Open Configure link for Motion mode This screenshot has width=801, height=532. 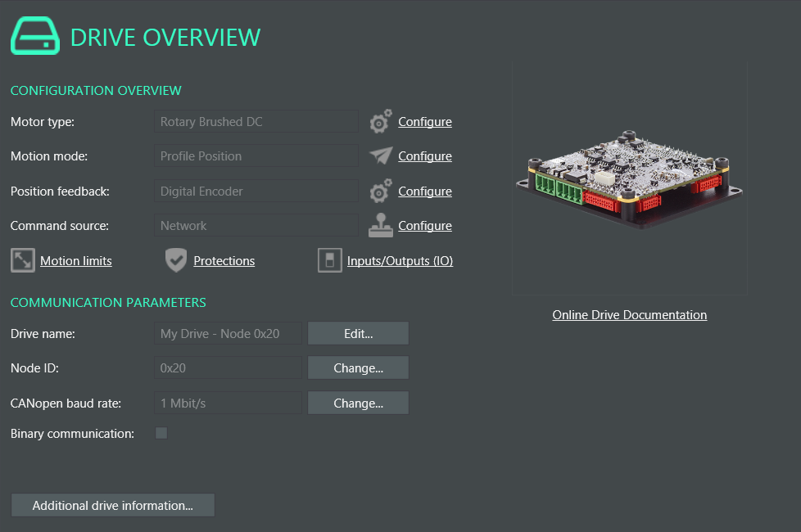[424, 156]
